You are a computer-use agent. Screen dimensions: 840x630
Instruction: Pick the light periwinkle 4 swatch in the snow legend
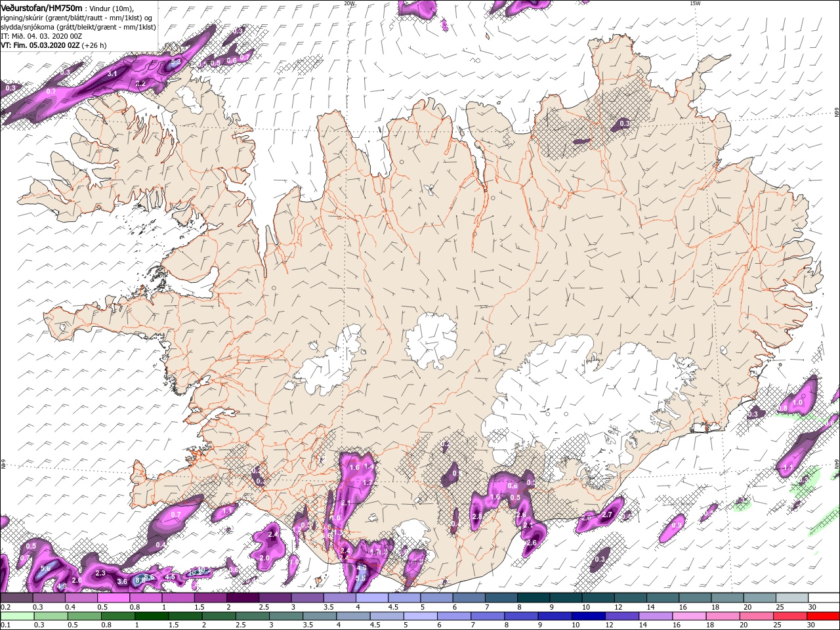pyautogui.click(x=372, y=598)
